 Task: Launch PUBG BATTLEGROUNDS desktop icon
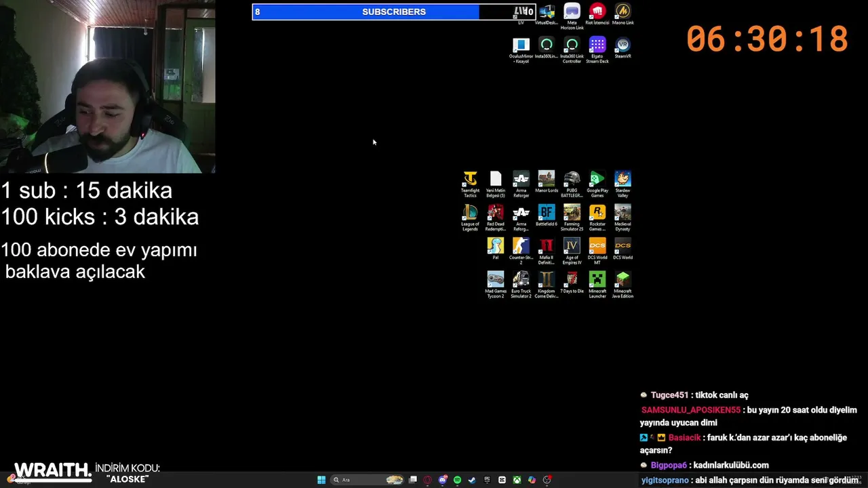tap(572, 184)
